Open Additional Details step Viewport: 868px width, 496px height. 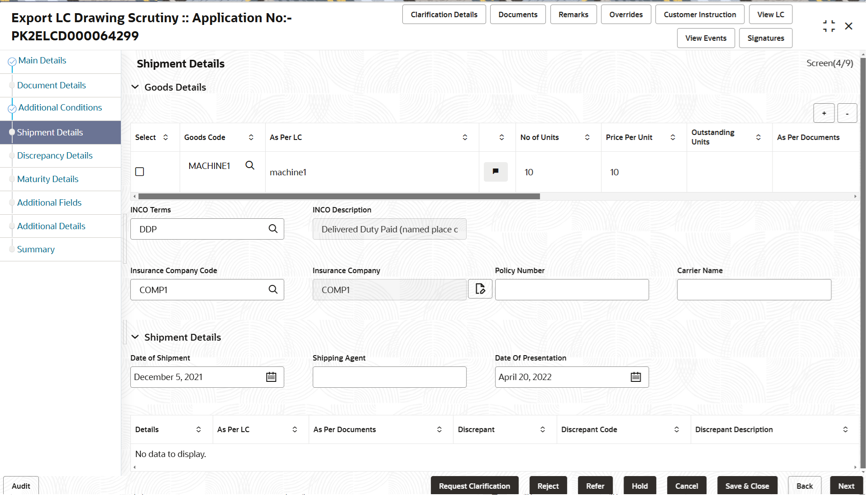pos(51,226)
